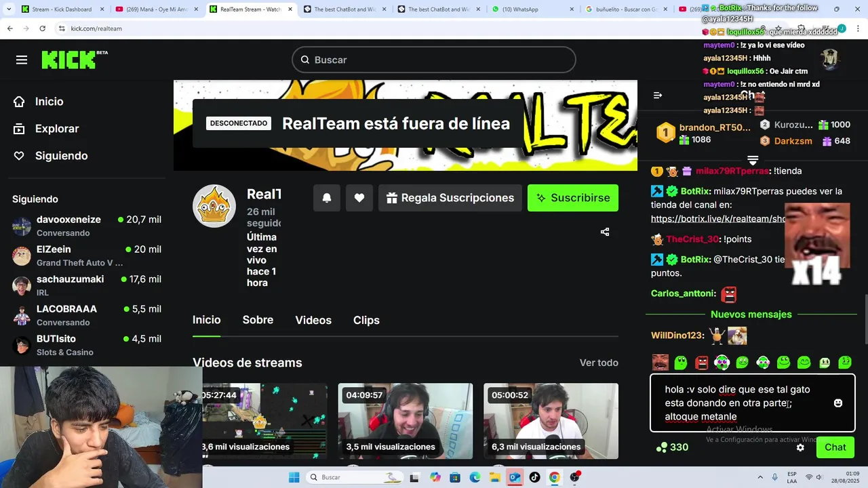Screen dimensions: 868x488
Task: Open the 05:00:52 stream video thumbnail
Action: click(551, 421)
